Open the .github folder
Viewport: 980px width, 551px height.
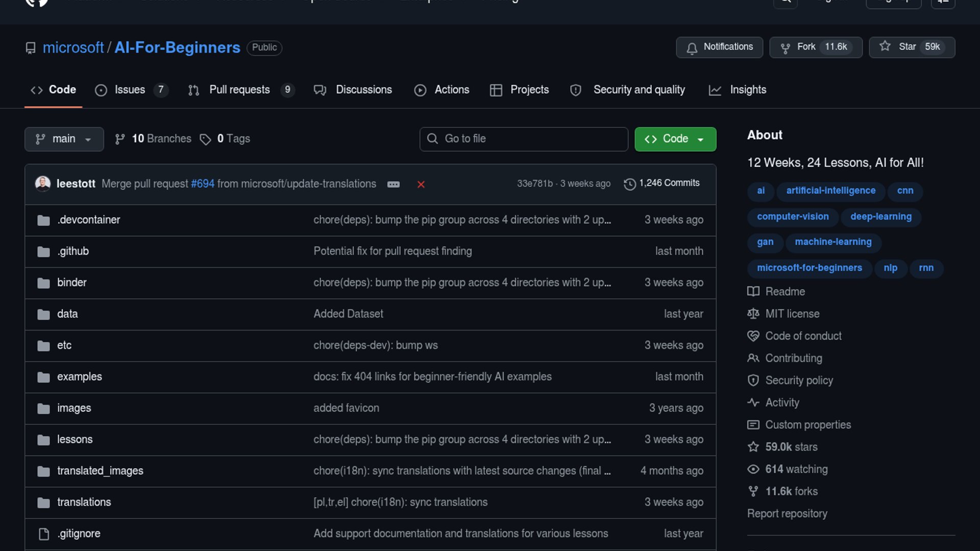(72, 252)
